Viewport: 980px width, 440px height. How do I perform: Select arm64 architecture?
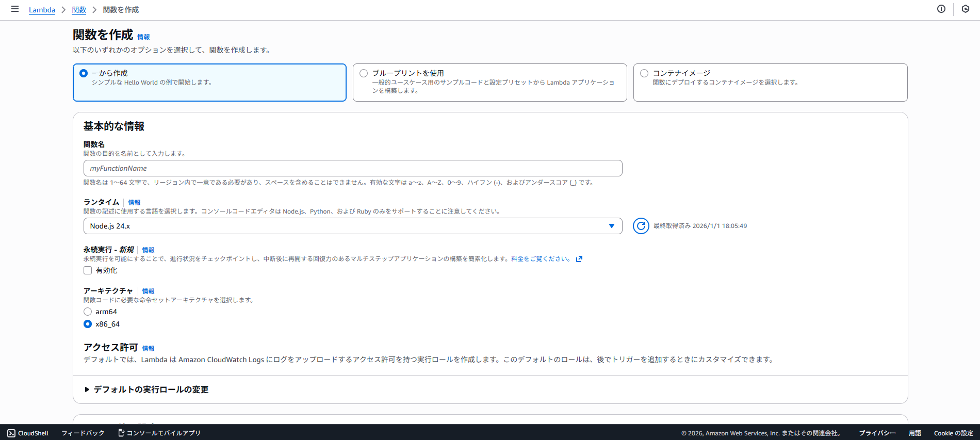point(88,312)
